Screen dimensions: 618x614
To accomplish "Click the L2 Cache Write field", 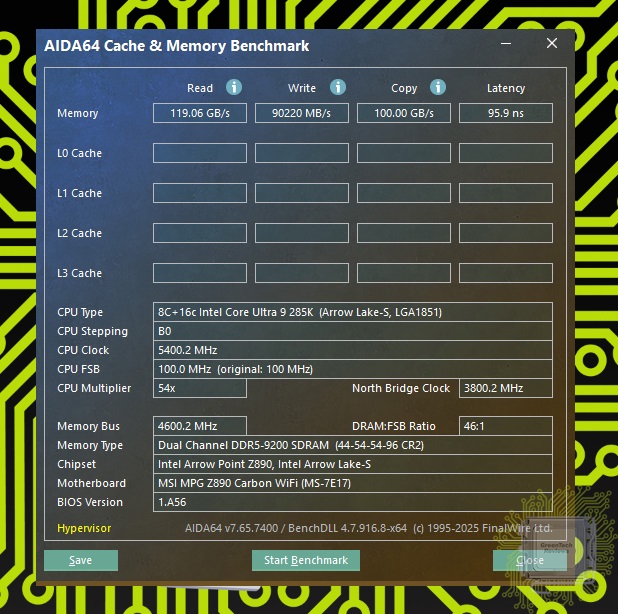I will click(302, 233).
